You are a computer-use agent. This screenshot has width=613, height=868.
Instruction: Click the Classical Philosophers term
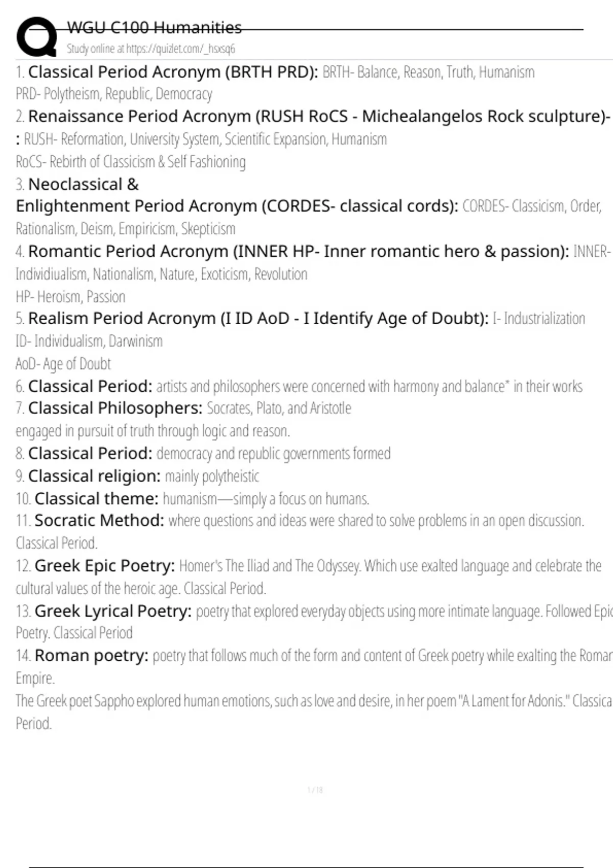pos(115,408)
